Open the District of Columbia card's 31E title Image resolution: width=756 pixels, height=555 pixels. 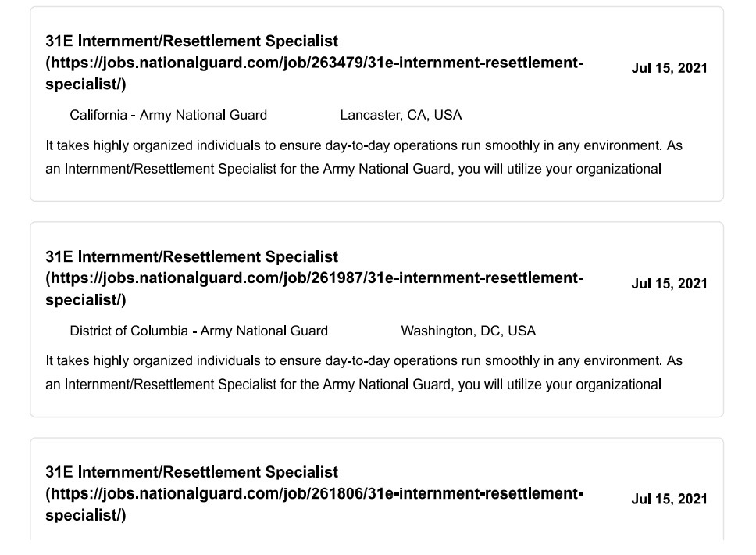(192, 256)
